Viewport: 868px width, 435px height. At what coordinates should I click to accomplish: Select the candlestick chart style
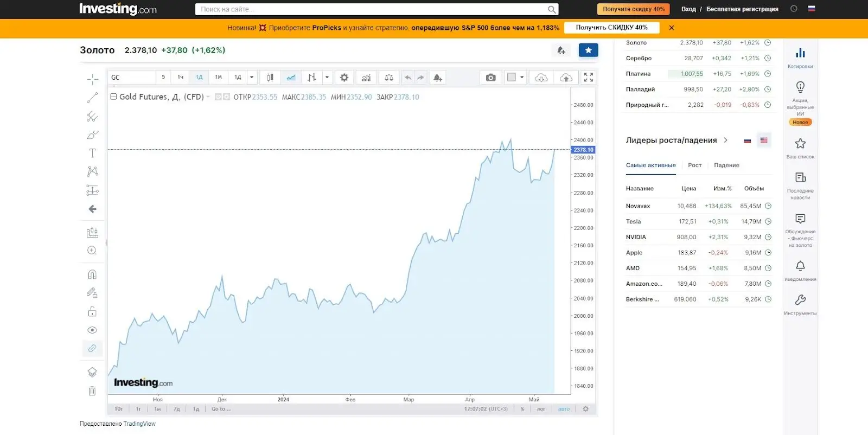(270, 78)
